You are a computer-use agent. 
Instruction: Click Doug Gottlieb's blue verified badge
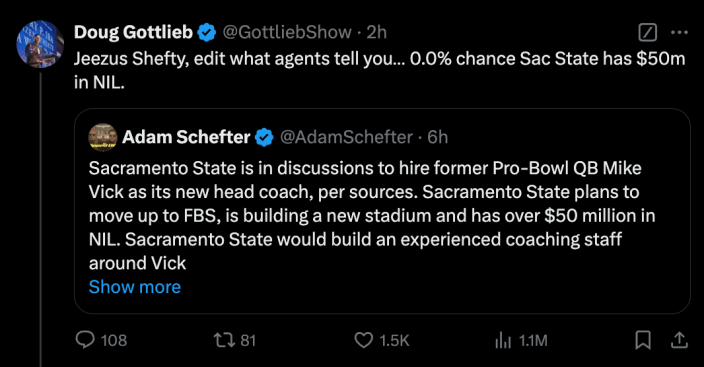pyautogui.click(x=207, y=33)
